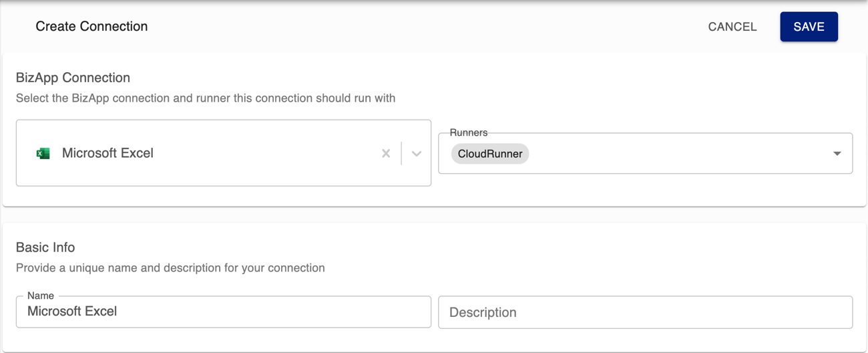Click the Save button
868x353 pixels.
809,27
